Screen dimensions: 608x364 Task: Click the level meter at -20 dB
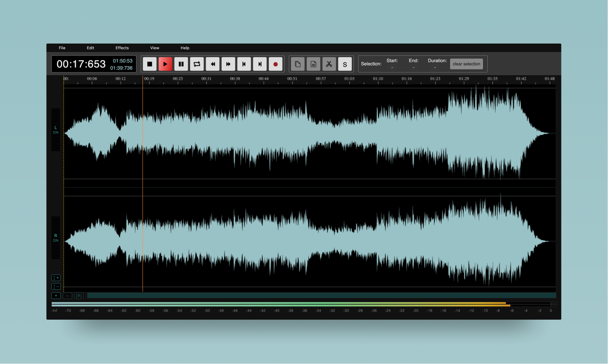click(x=416, y=304)
